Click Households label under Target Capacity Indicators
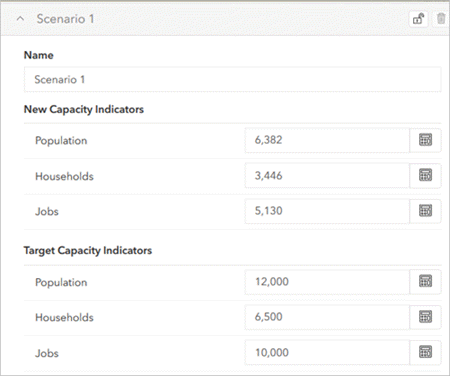 (64, 318)
